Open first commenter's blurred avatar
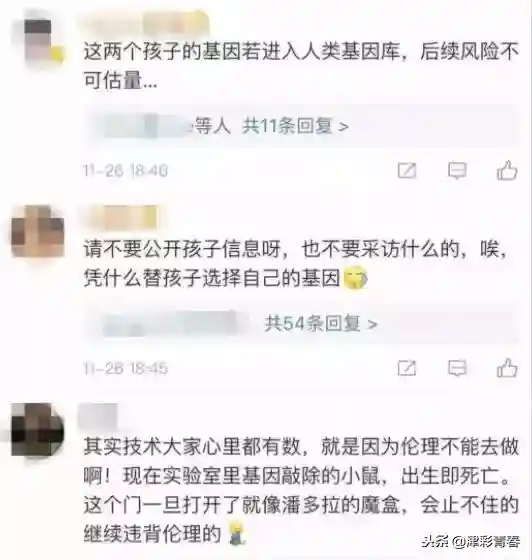 tap(43, 42)
